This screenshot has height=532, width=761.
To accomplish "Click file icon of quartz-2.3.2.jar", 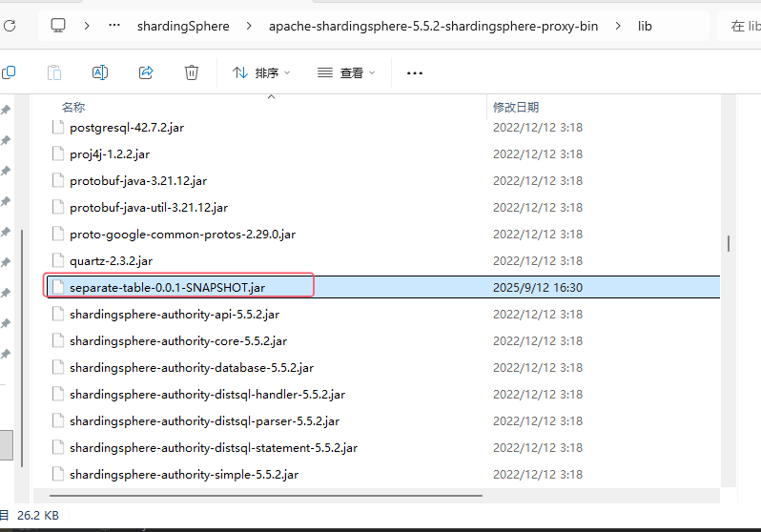I will pyautogui.click(x=58, y=260).
